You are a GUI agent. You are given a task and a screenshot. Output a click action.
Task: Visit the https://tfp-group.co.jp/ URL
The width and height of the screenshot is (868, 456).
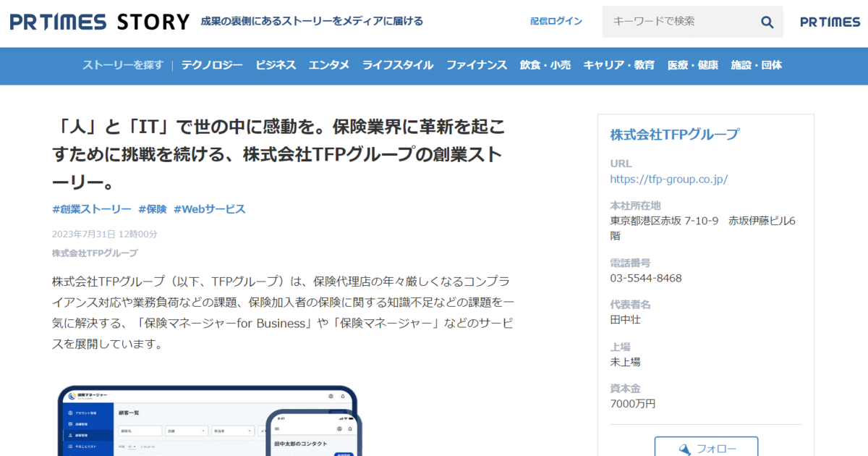[x=669, y=179]
